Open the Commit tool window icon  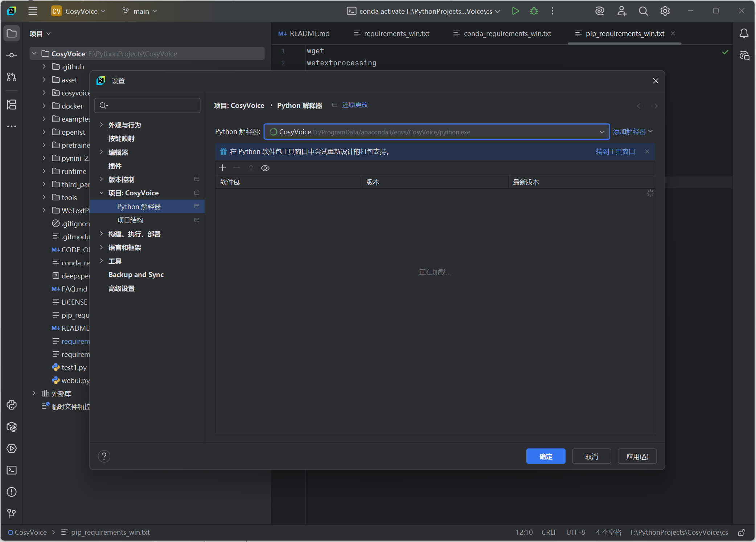(12, 55)
